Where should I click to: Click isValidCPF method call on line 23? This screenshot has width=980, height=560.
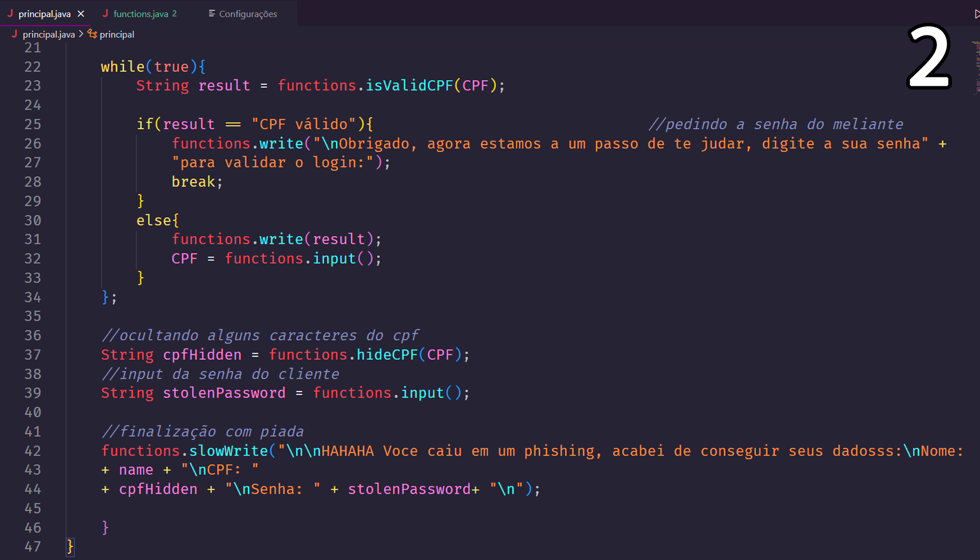point(409,86)
